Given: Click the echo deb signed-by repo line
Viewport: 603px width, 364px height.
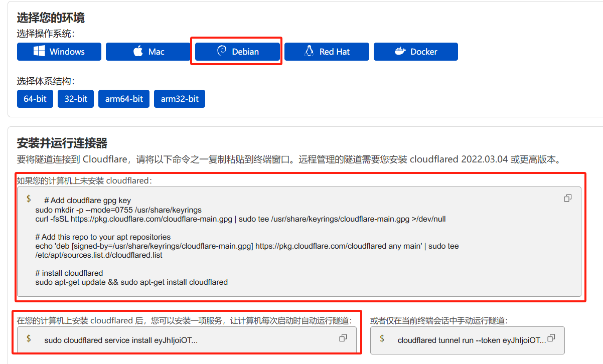Looking at the screenshot, I should [247, 246].
